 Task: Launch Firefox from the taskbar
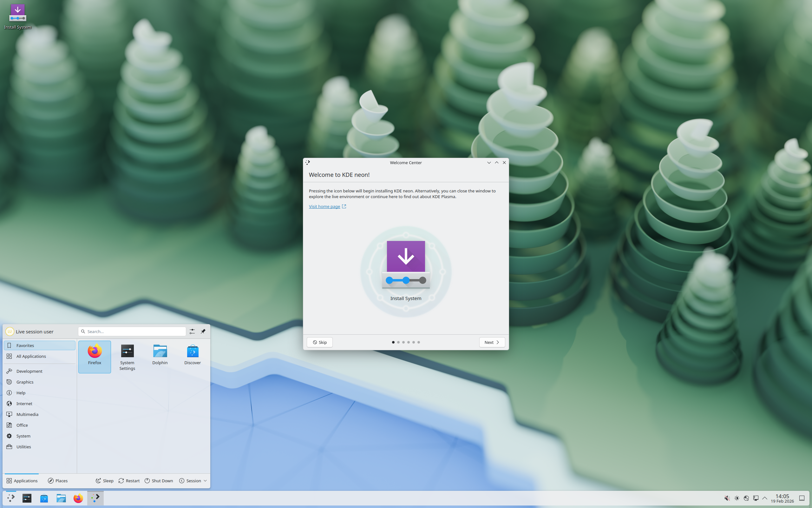(x=78, y=498)
